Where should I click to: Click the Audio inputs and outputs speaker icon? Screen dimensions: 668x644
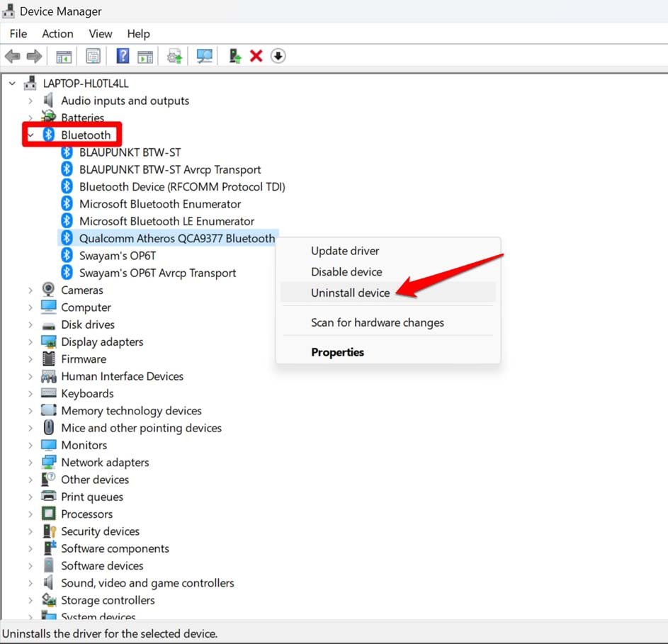(48, 100)
